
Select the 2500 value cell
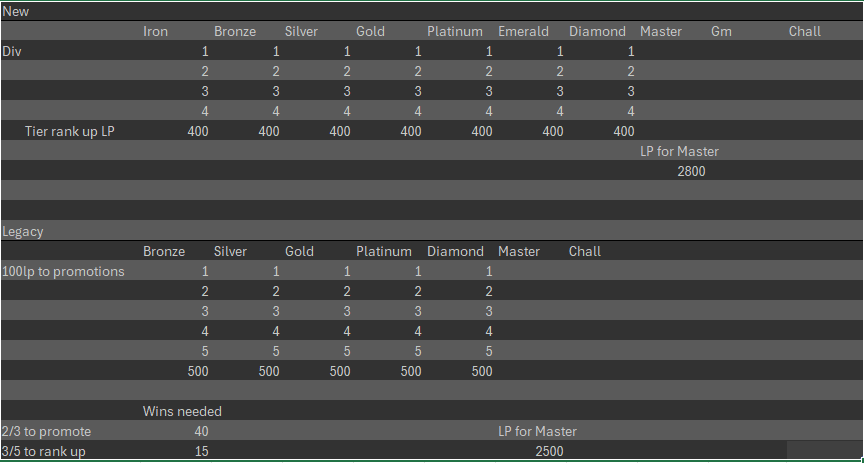tap(549, 452)
